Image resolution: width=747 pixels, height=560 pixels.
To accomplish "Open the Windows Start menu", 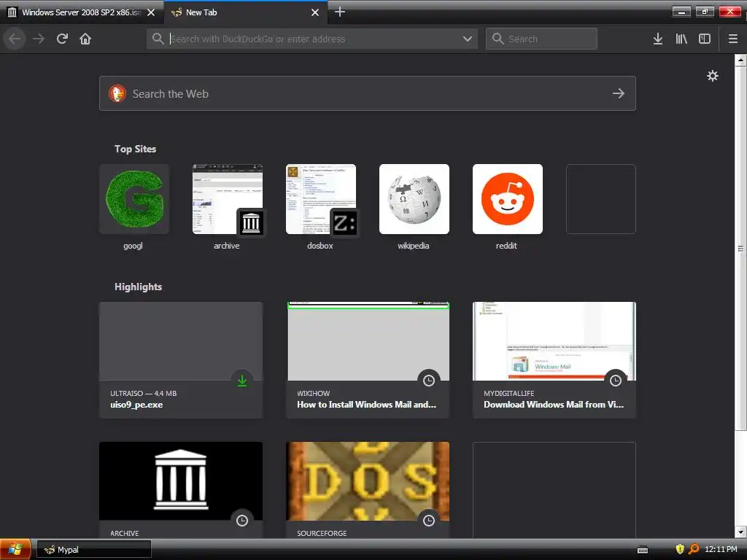I will (x=16, y=550).
